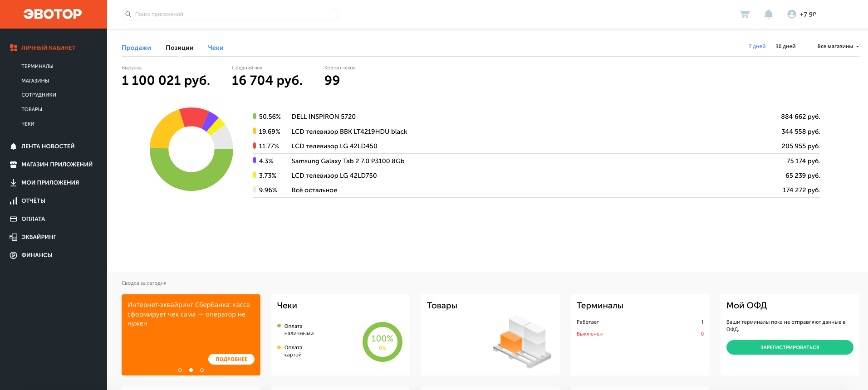Switch period to 30 дней
The width and height of the screenshot is (868, 390).
click(x=785, y=46)
